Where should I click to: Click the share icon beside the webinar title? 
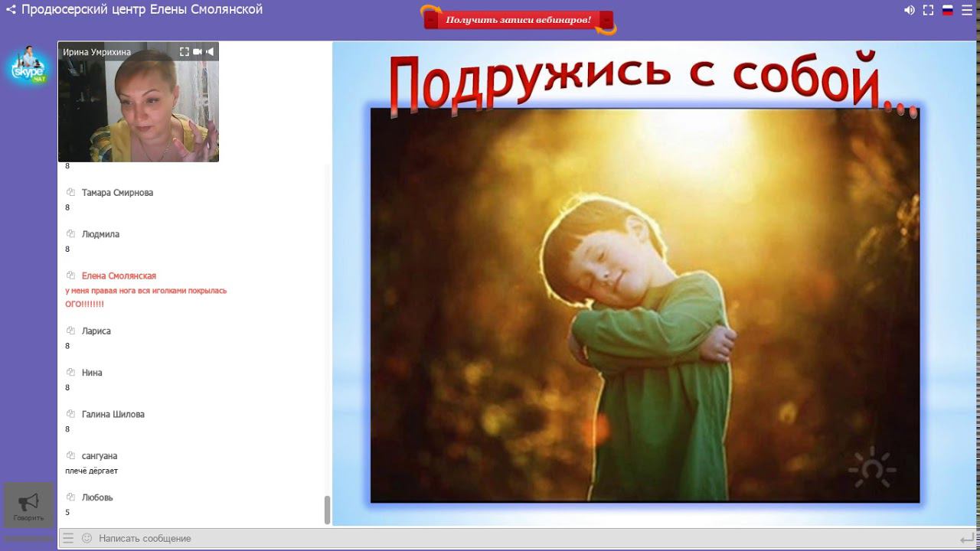pos(11,10)
